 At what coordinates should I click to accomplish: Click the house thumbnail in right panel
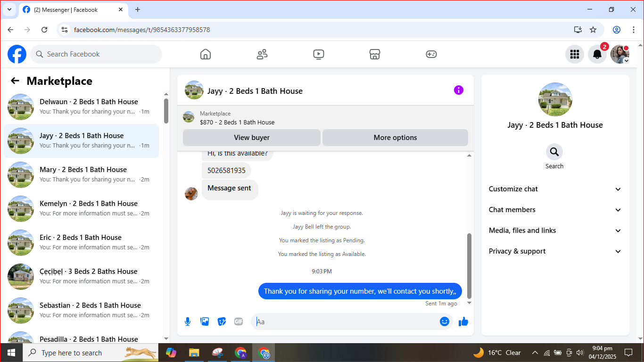(x=555, y=99)
